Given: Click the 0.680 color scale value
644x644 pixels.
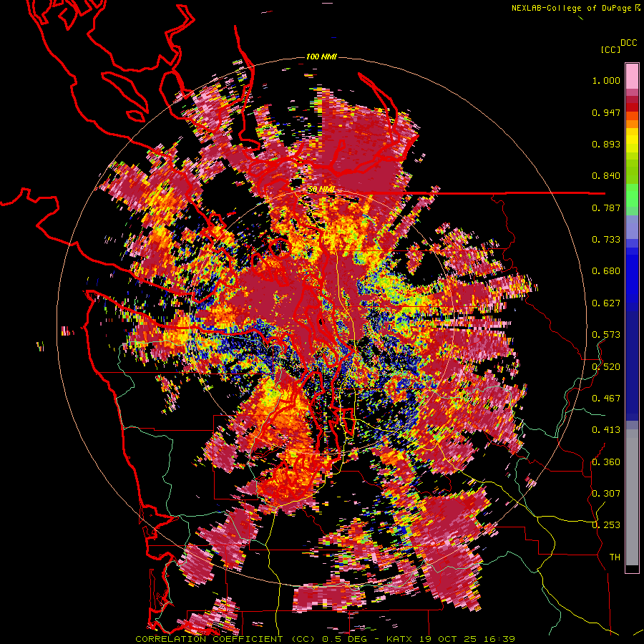Looking at the screenshot, I should [606, 271].
